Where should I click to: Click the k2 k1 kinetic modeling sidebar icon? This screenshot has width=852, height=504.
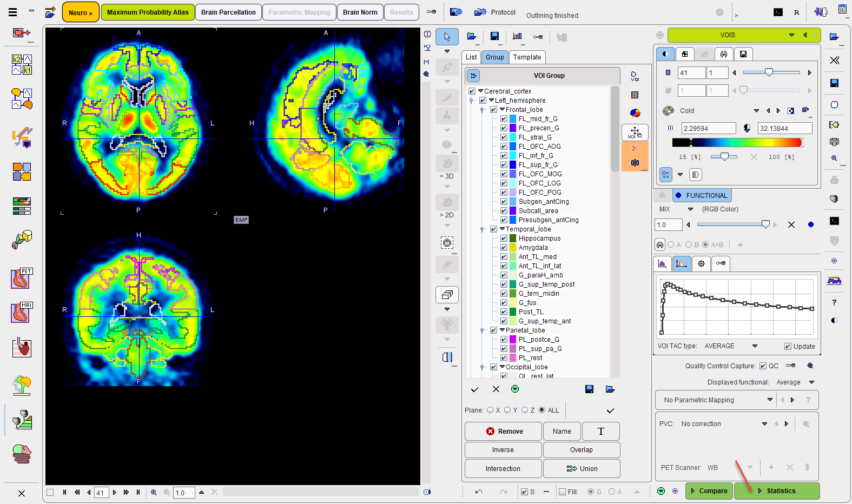22,64
